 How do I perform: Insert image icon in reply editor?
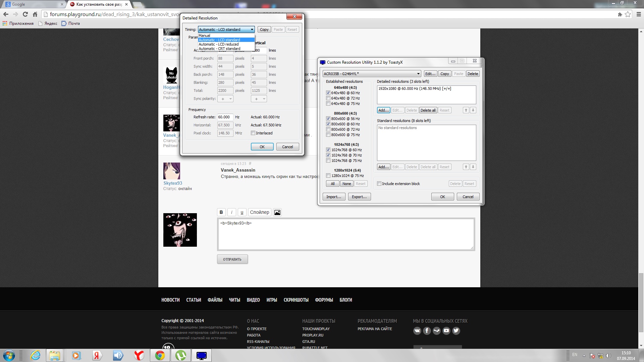277,212
